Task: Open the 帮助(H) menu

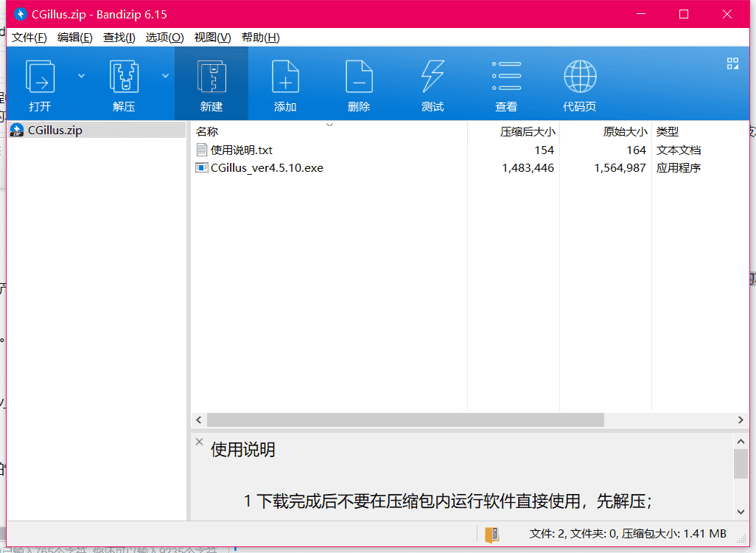Action: click(260, 38)
